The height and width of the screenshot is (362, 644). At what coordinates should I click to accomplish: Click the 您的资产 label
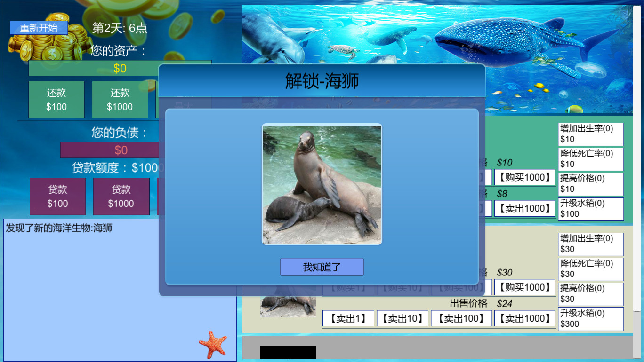(119, 50)
